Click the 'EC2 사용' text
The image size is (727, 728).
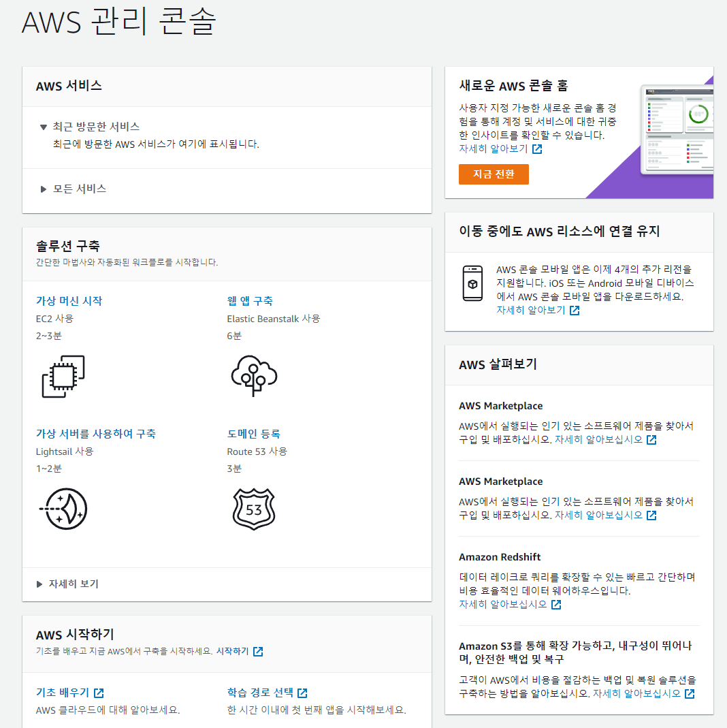(x=54, y=319)
